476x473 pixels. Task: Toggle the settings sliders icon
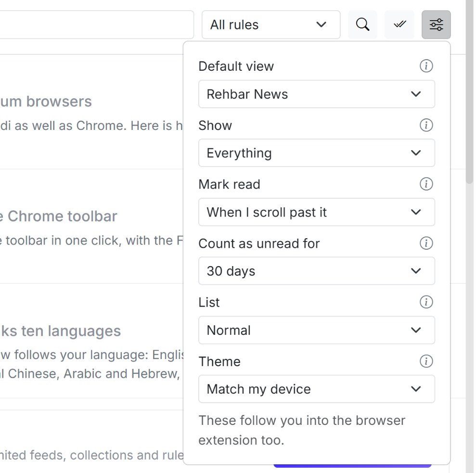click(436, 25)
